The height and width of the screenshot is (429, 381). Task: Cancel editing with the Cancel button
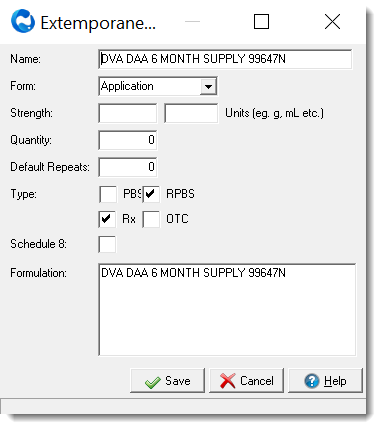click(x=246, y=381)
